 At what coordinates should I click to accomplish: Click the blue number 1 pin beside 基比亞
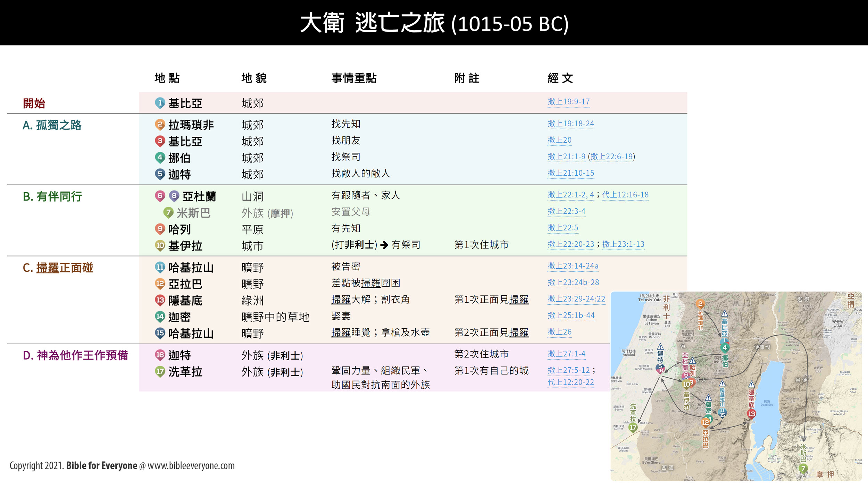click(x=160, y=103)
